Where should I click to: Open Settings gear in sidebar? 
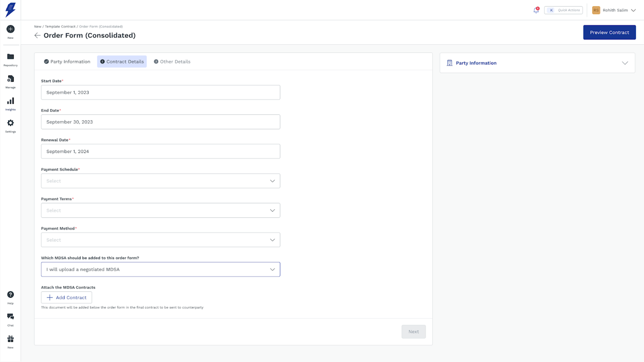click(10, 123)
